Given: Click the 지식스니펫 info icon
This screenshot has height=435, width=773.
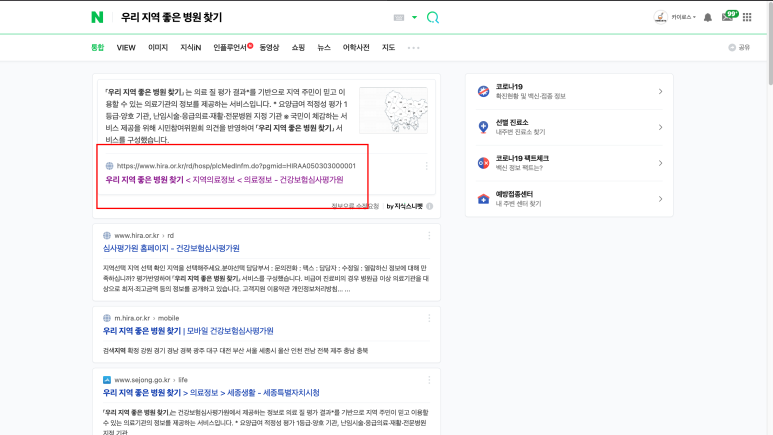Looking at the screenshot, I should point(430,206).
